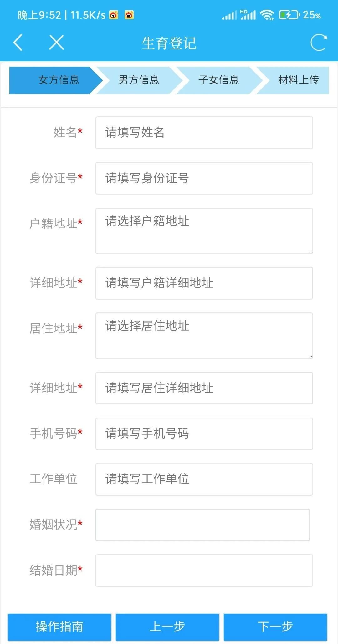
Task: Tap the Weibo notification icon in status bar
Action: tap(114, 15)
